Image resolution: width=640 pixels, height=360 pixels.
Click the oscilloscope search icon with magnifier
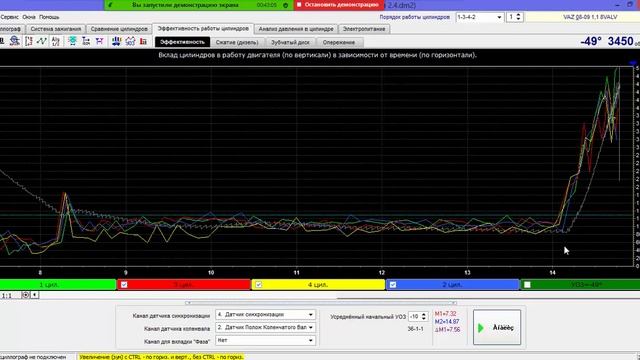15,41
